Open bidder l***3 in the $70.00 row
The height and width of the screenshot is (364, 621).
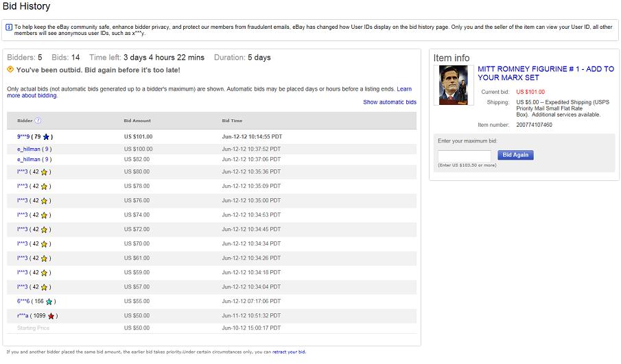[22, 244]
